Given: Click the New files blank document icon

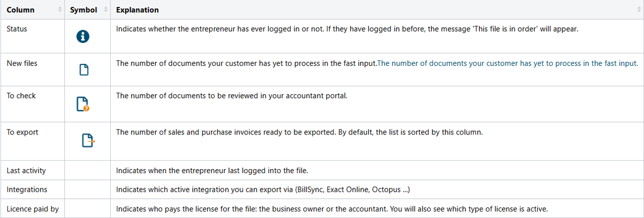Looking at the screenshot, I should 84,69.
